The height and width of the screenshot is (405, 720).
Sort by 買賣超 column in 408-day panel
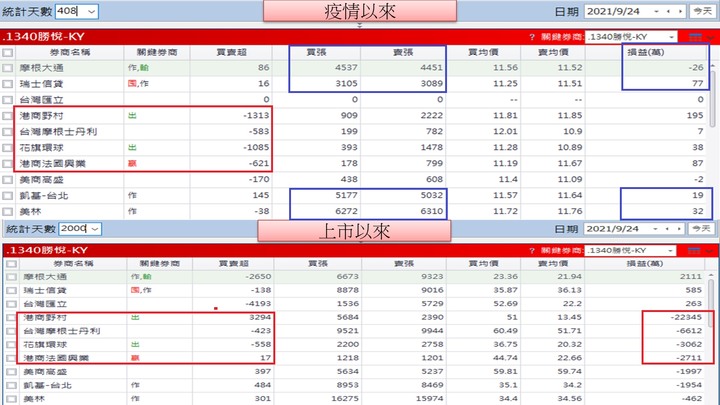tap(231, 52)
